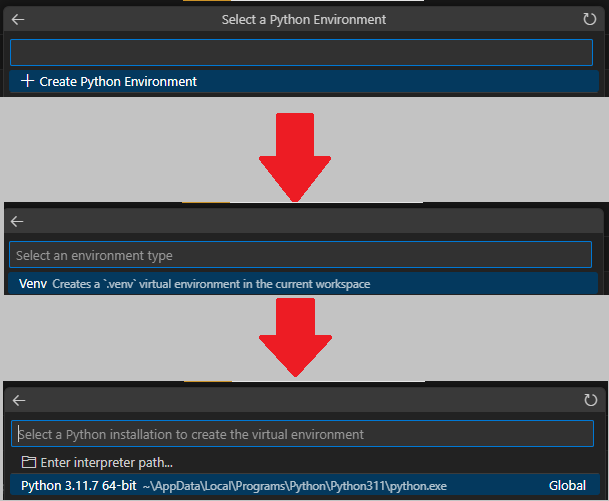
Task: Click the 'Select a Python Environment' title text
Action: [x=304, y=19]
